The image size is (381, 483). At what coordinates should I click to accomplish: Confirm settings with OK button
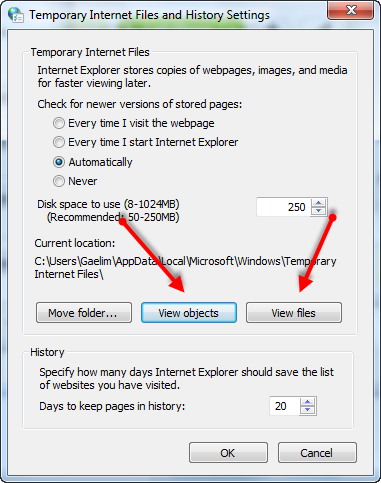coord(228,453)
